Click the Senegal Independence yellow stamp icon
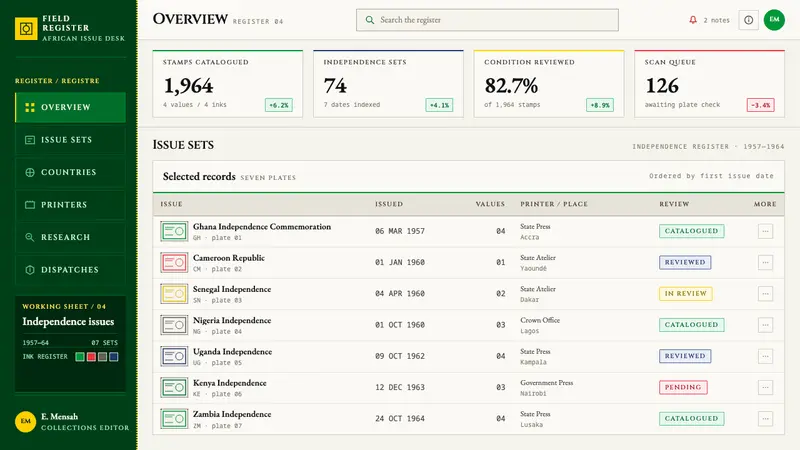 pyautogui.click(x=174, y=293)
